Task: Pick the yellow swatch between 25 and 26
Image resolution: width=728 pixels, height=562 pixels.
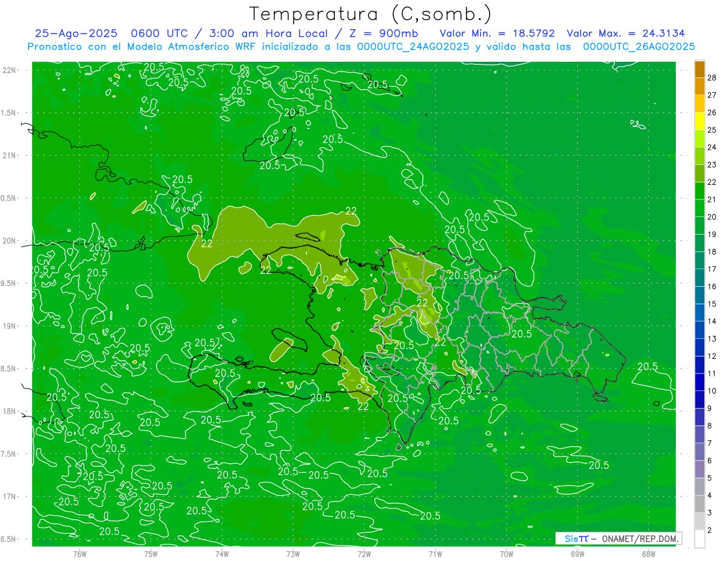Action: point(699,121)
